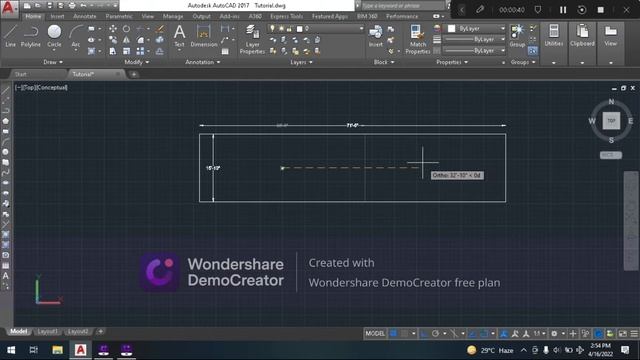Add new drawing tab with plus
Viewport: 640px width, 360px height.
pyautogui.click(x=133, y=74)
